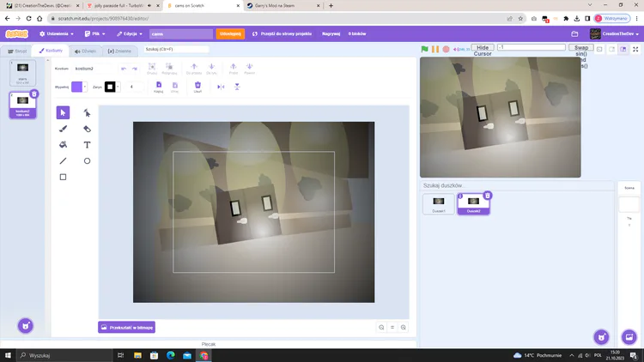Click the Swap button above stage
Screen dimensions: 644x362
[581, 48]
